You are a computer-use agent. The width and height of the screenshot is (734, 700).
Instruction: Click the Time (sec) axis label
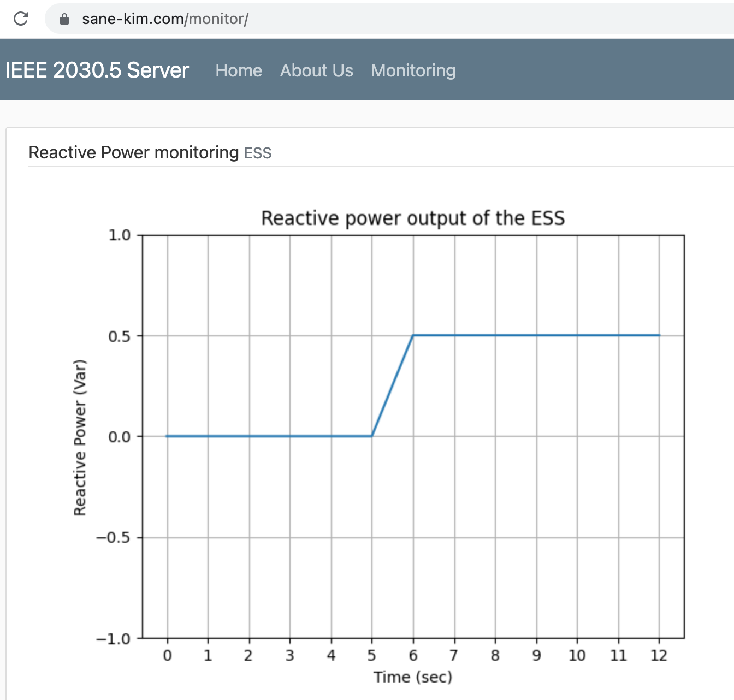[413, 677]
